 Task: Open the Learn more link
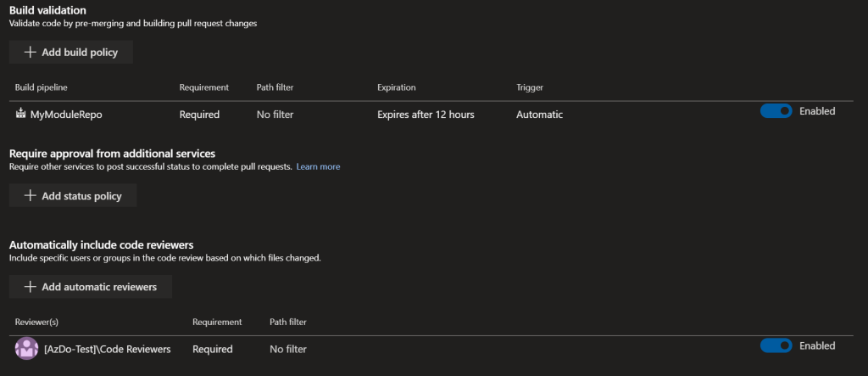[318, 167]
